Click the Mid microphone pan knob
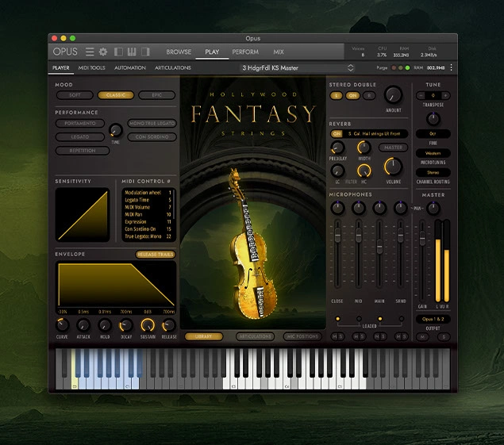 [x=359, y=208]
